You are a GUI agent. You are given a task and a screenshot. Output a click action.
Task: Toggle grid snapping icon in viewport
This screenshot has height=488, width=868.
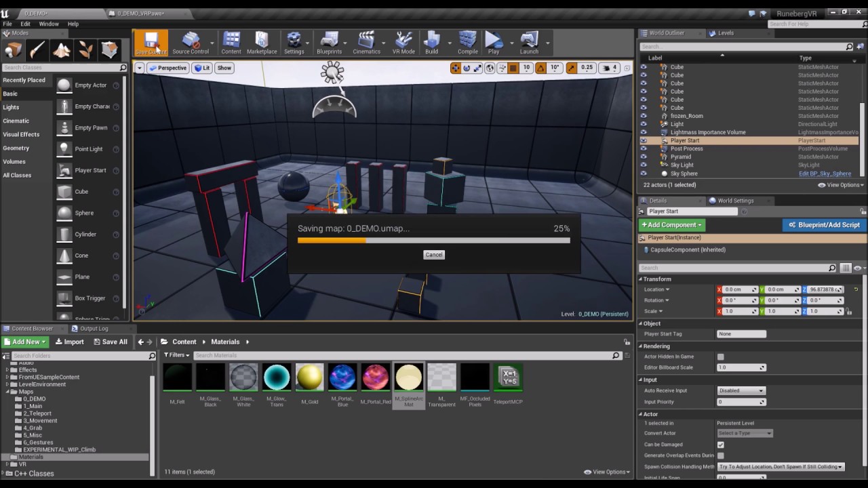click(513, 68)
